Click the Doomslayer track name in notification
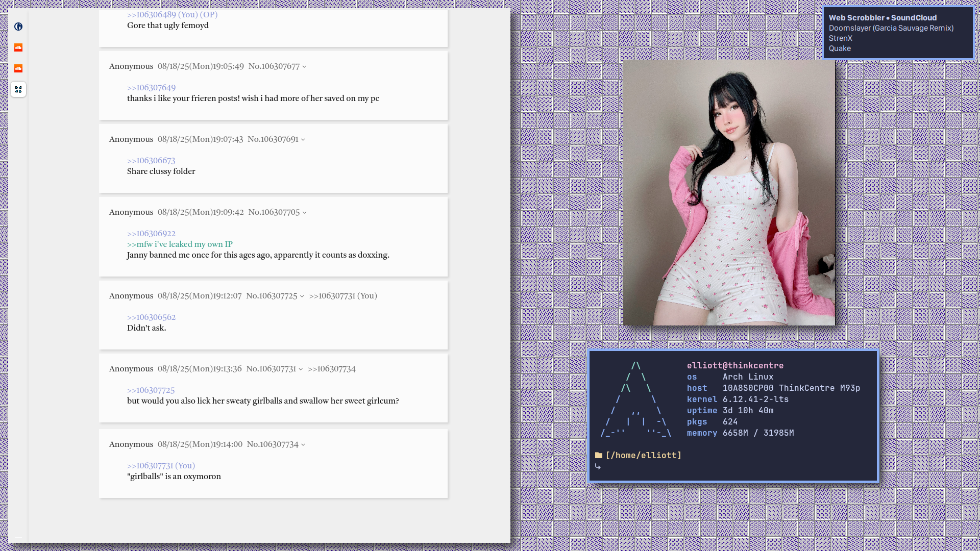980x551 pixels. (x=891, y=28)
